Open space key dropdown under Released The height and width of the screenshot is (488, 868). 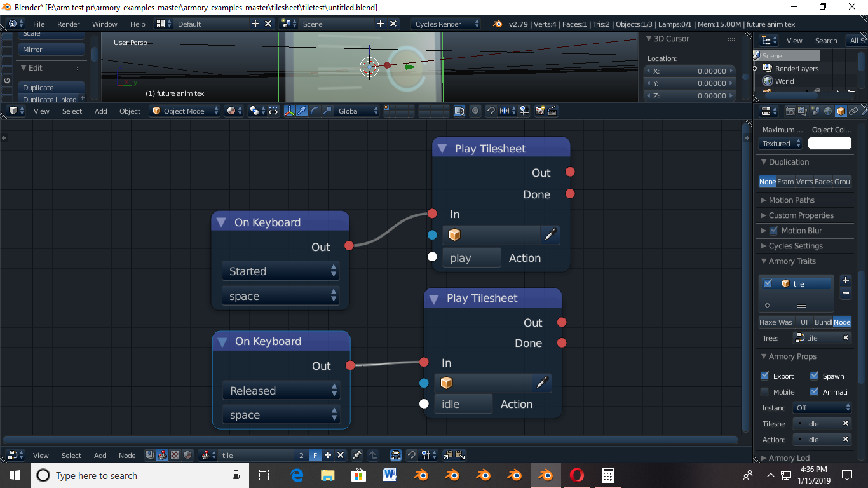click(281, 415)
